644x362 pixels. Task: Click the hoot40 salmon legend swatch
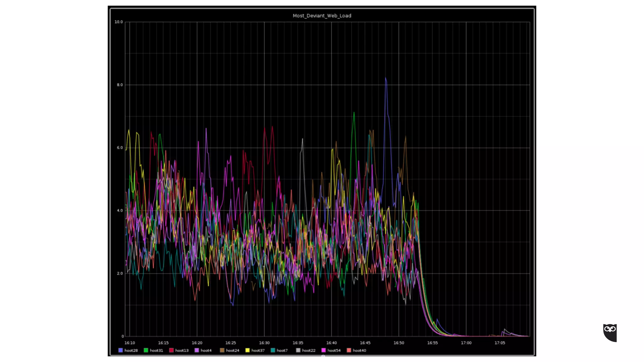[x=349, y=350]
